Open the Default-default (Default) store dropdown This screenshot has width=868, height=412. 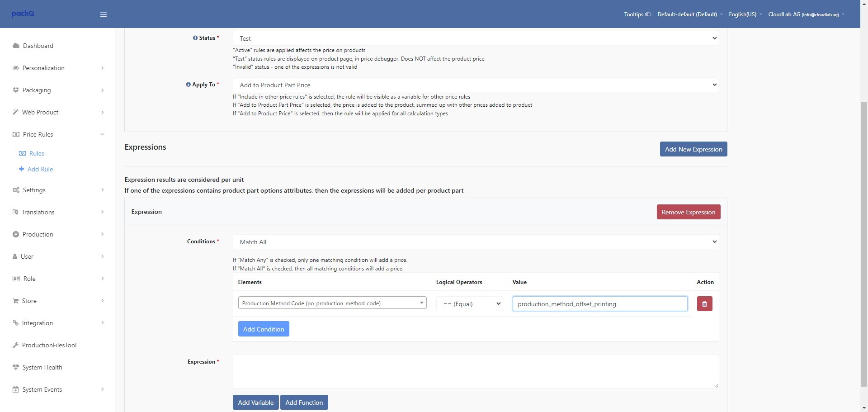[x=690, y=14]
